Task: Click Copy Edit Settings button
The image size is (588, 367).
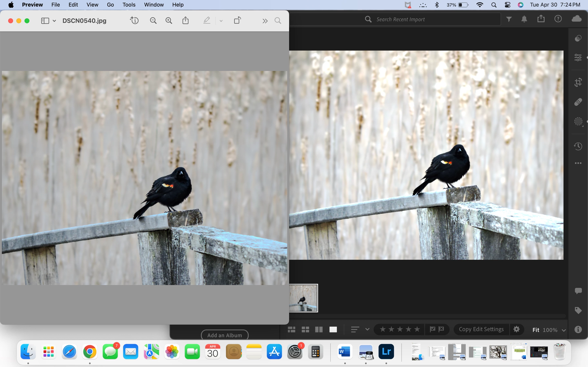Action: point(481,329)
